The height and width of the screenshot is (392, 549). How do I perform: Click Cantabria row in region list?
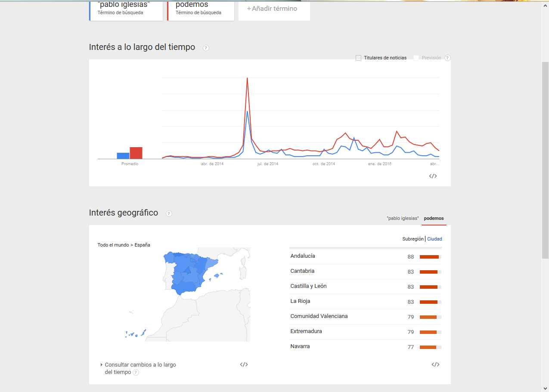tap(366, 272)
